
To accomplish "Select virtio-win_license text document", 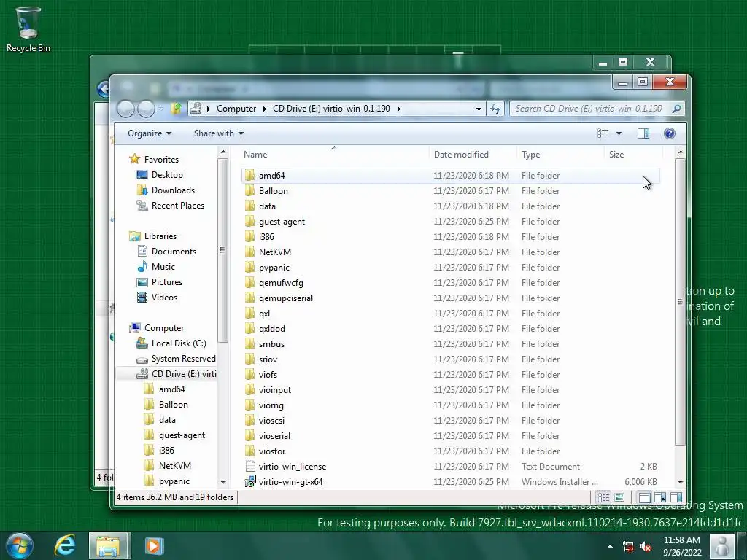I will pos(450,467).
